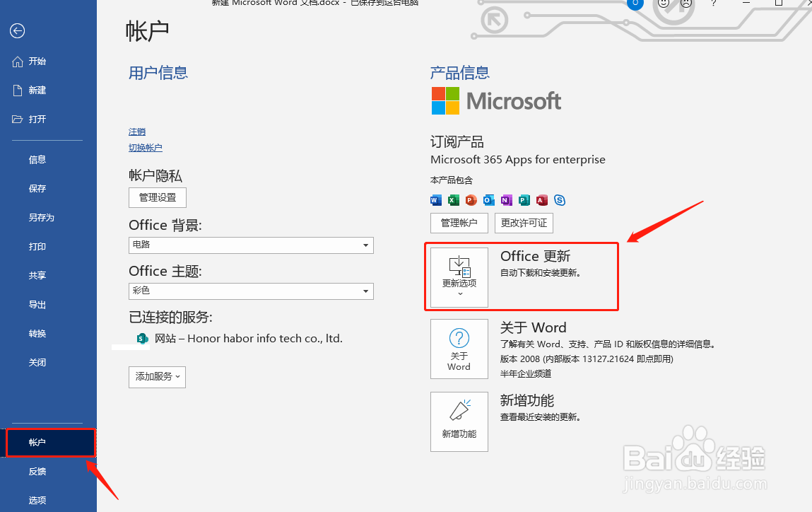Click the Publisher app icon in product list

(x=524, y=200)
